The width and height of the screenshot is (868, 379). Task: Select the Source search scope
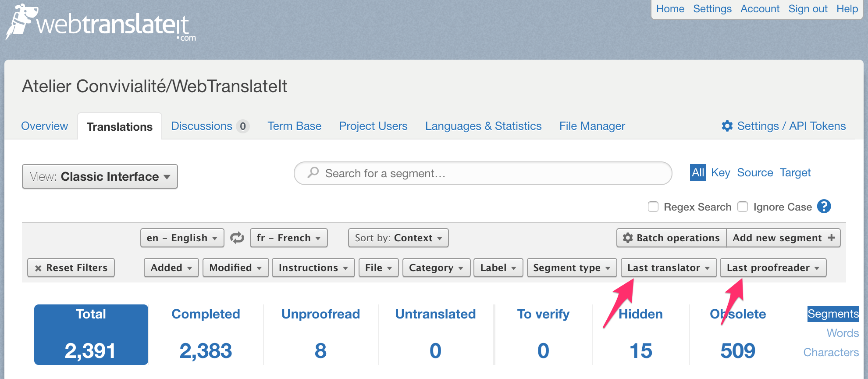pyautogui.click(x=755, y=172)
